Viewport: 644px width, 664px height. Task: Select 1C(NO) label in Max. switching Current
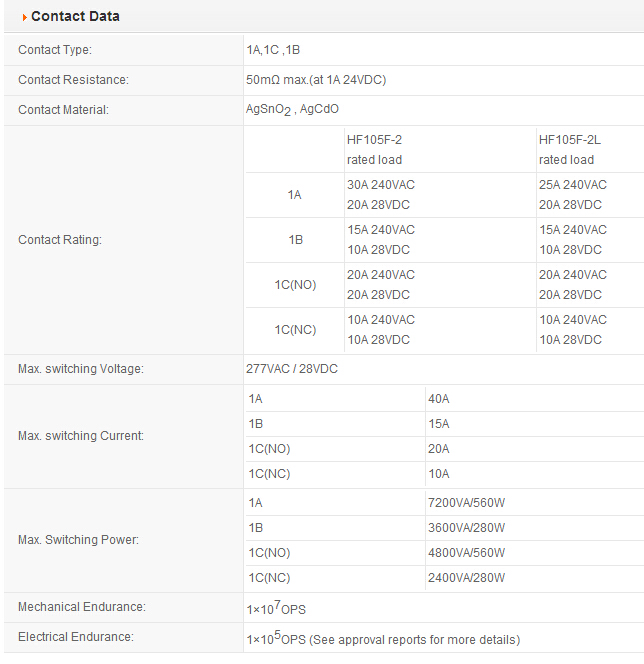coord(269,449)
